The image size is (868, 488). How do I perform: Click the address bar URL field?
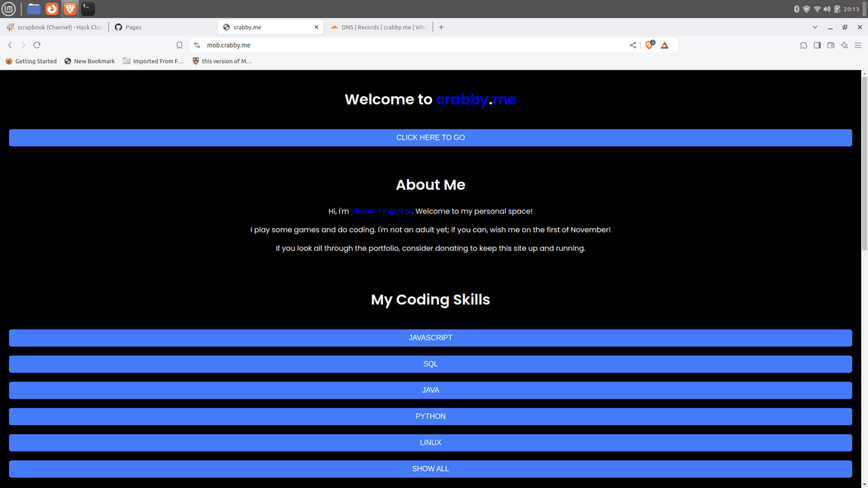tap(407, 45)
